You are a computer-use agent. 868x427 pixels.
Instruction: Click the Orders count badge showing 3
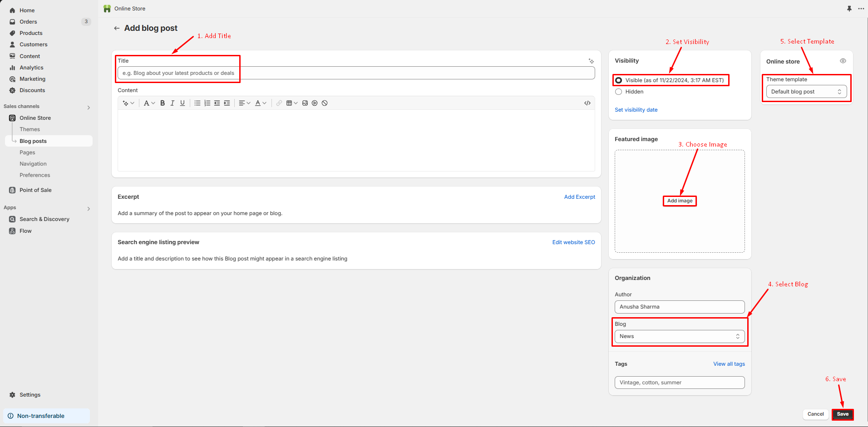(86, 22)
